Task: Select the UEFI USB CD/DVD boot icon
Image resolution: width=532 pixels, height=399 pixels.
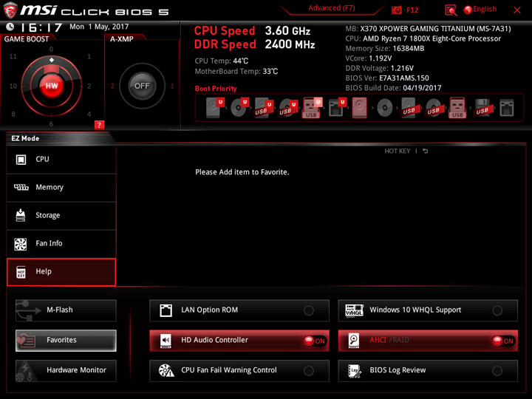Action: (288, 108)
